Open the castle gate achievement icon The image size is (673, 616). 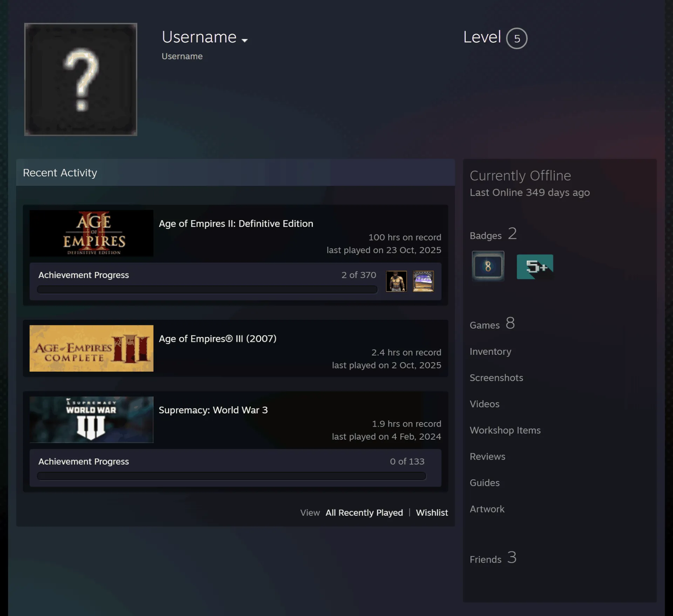(423, 281)
